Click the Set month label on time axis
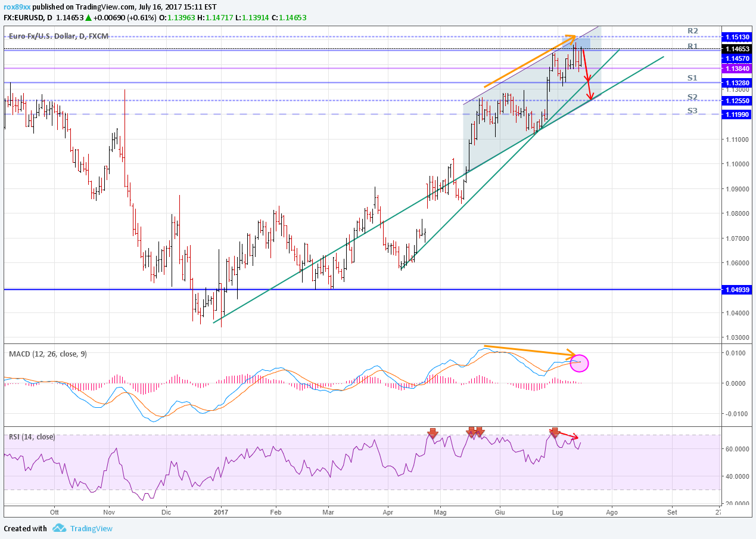The image size is (756, 539). 673,512
